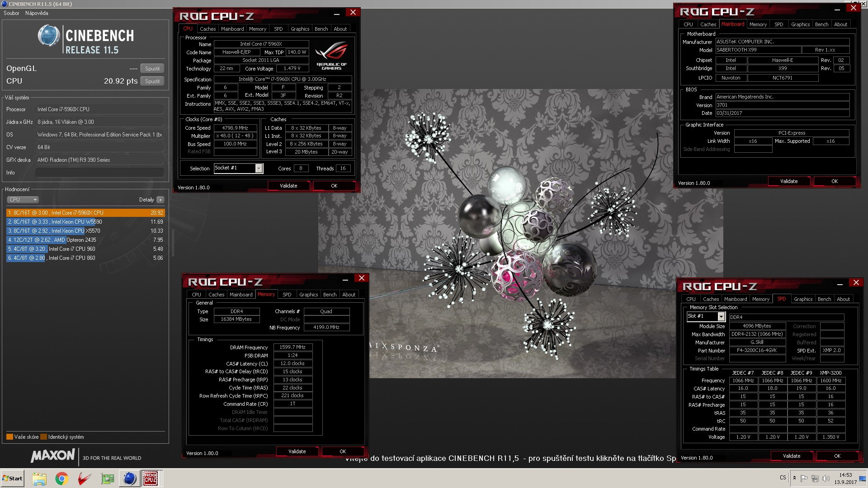The width and height of the screenshot is (868, 488).
Task: Select the Xeon W5590 ranking row
Action: [x=85, y=222]
